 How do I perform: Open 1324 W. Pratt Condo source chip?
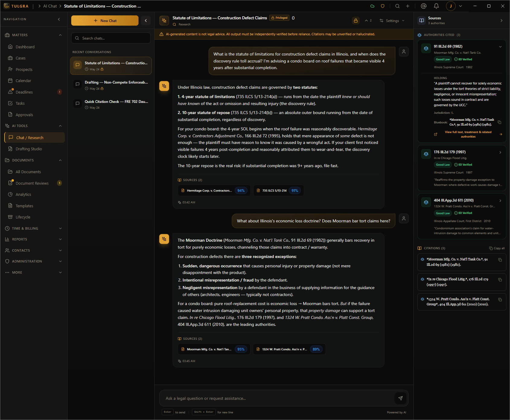click(x=289, y=349)
